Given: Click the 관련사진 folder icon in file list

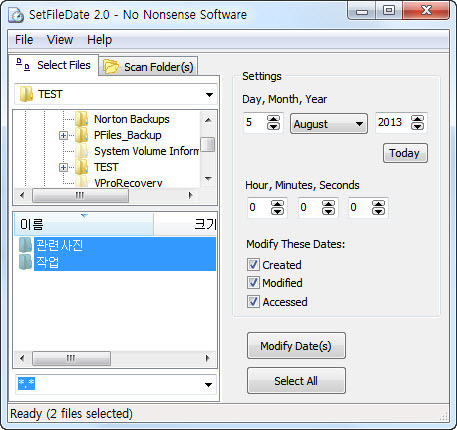Looking at the screenshot, I should pyautogui.click(x=25, y=245).
